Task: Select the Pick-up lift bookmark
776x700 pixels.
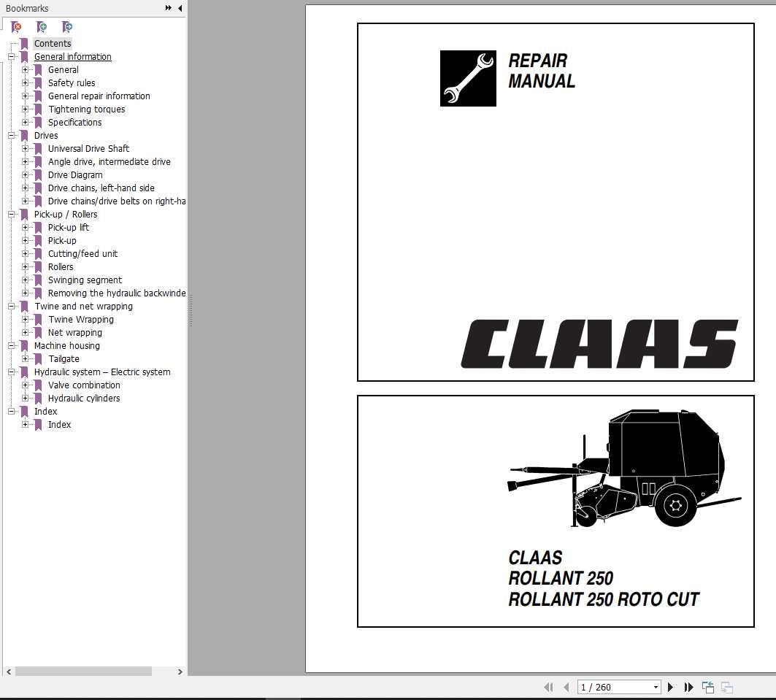Action: 69,228
